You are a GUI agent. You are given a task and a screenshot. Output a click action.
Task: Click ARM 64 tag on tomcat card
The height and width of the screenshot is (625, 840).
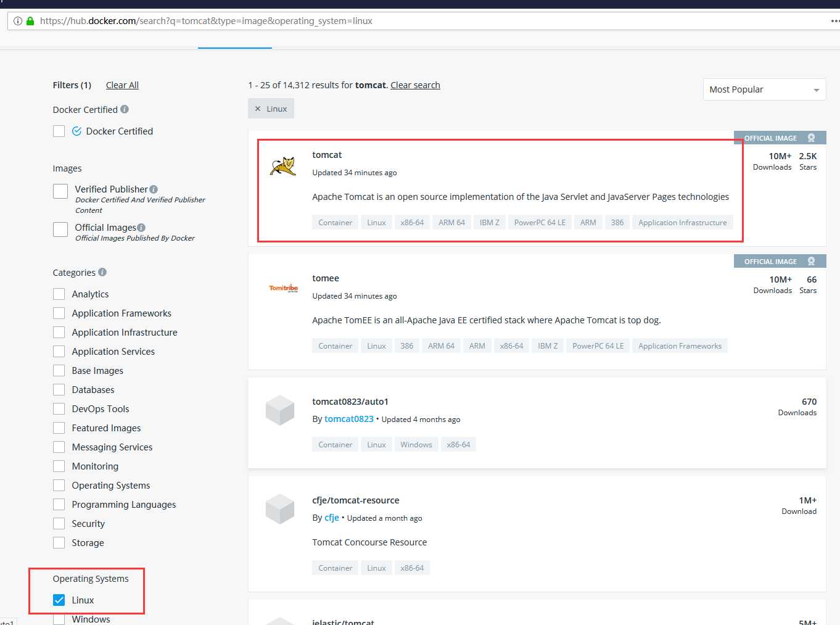pyautogui.click(x=452, y=223)
